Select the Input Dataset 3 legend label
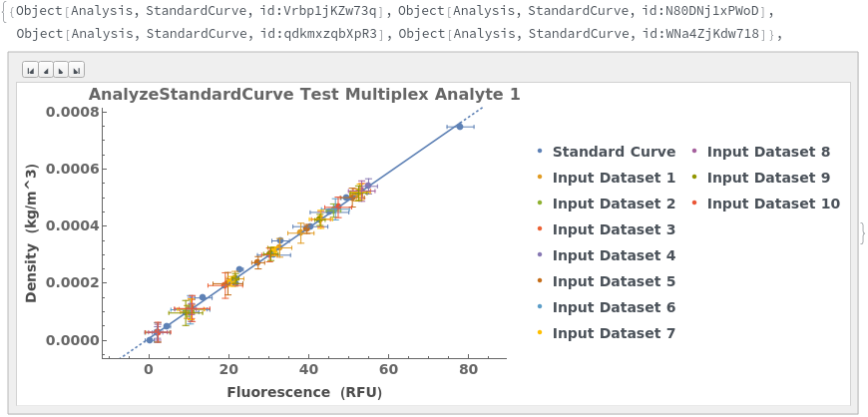 pos(614,229)
